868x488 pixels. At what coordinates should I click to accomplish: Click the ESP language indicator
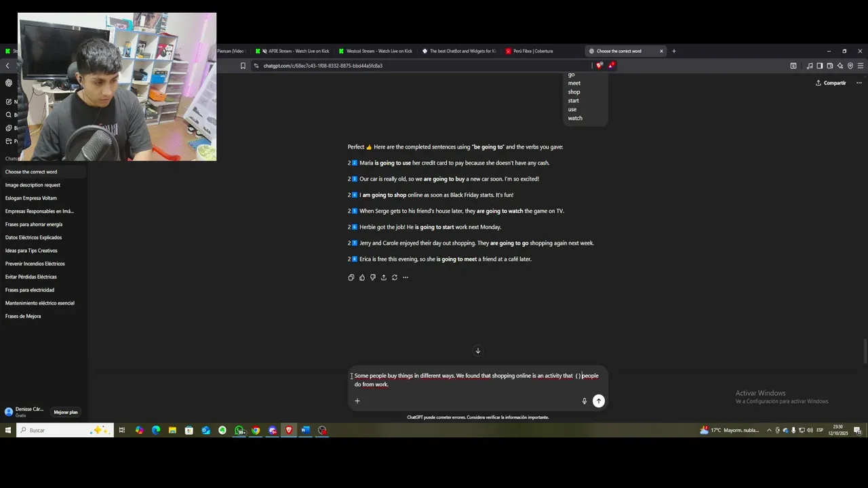pyautogui.click(x=820, y=430)
